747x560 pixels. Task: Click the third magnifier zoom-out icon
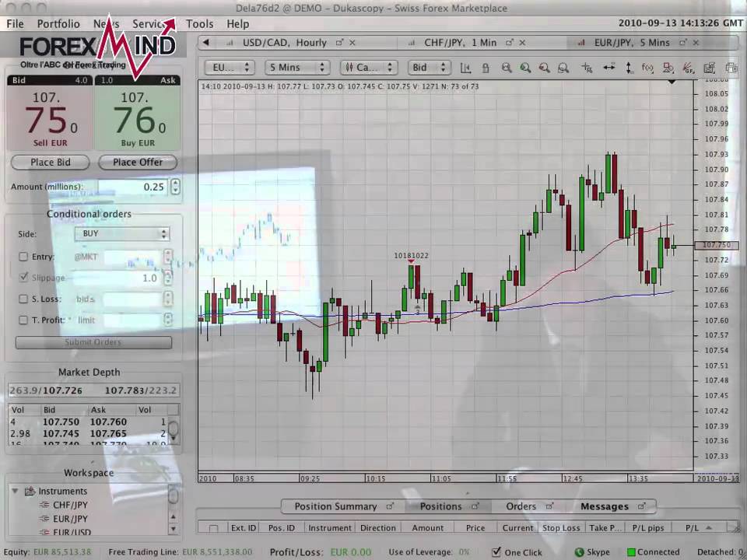544,68
